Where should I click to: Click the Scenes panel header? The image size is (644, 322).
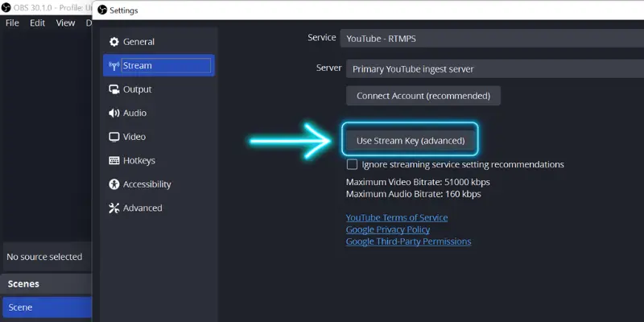click(x=46, y=284)
